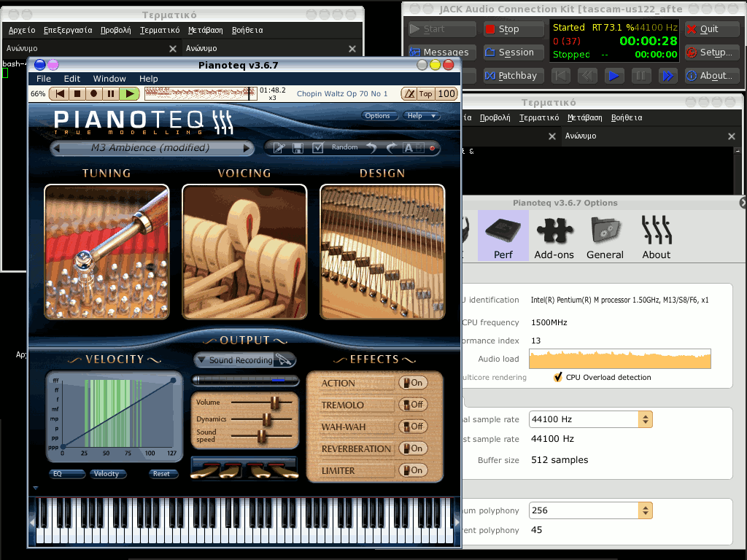Select the tempo value field showing 100
Viewport: 747px width, 560px height.
click(446, 94)
